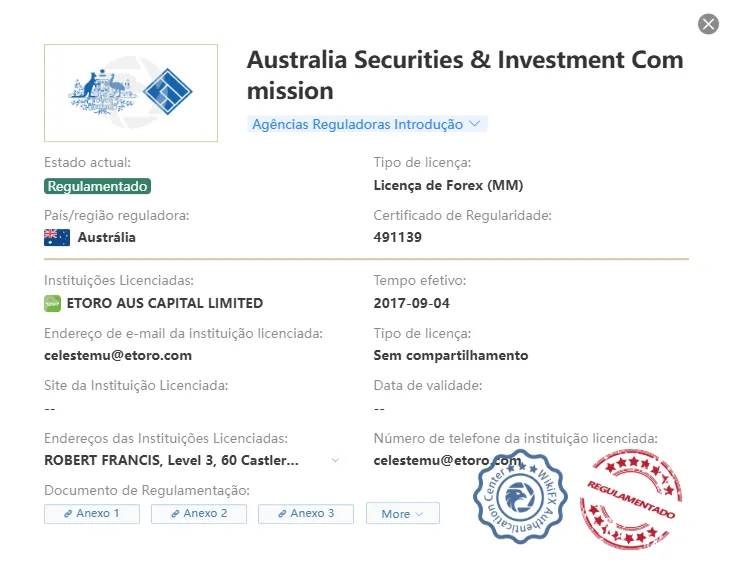The image size is (732, 577).
Task: Open Anexo 1 attachment
Action: [x=92, y=514]
